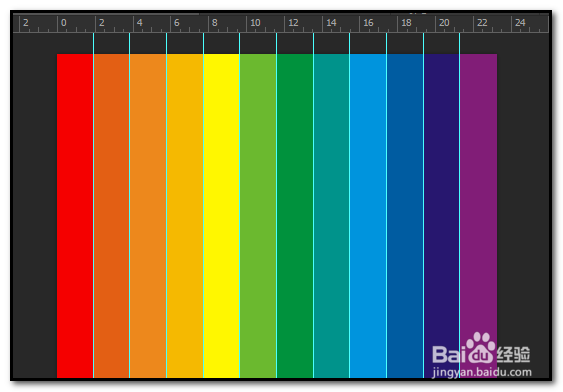Select the purple stripe
563x392 pixels.
point(479,216)
